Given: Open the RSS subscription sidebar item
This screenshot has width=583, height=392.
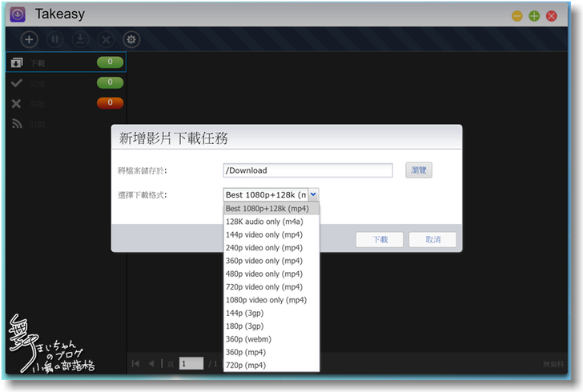Looking at the screenshot, I should (x=66, y=124).
